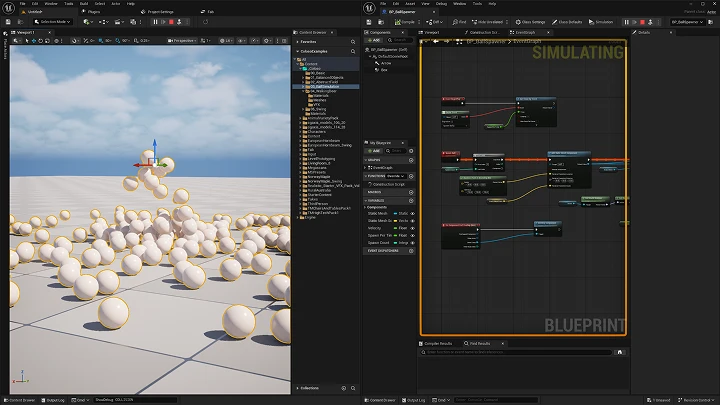Toggle visibility eye of Velocity variable
Viewport: 720px width, 405px height.
click(x=412, y=228)
